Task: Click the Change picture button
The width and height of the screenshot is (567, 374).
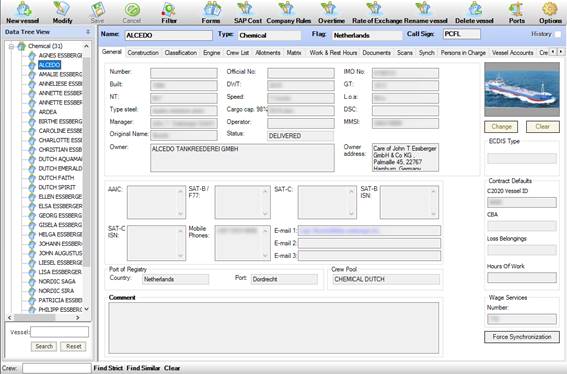Action: 501,127
